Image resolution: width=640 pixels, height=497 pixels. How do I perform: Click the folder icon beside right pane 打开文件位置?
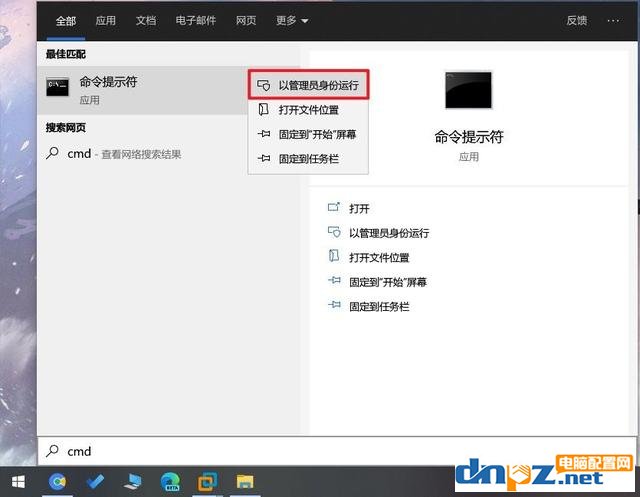(x=334, y=256)
